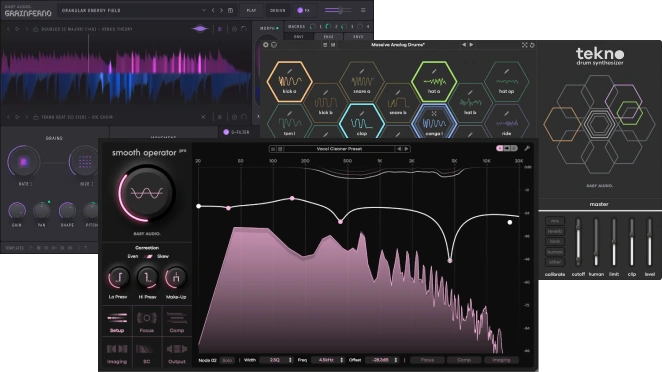Click the Grainferno output volume slider at top

(x=339, y=10)
